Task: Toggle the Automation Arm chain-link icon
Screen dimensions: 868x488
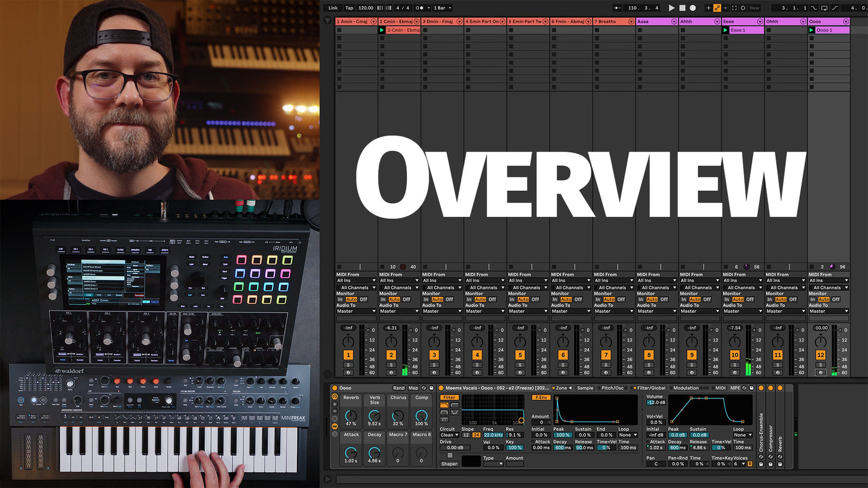Action: point(717,8)
